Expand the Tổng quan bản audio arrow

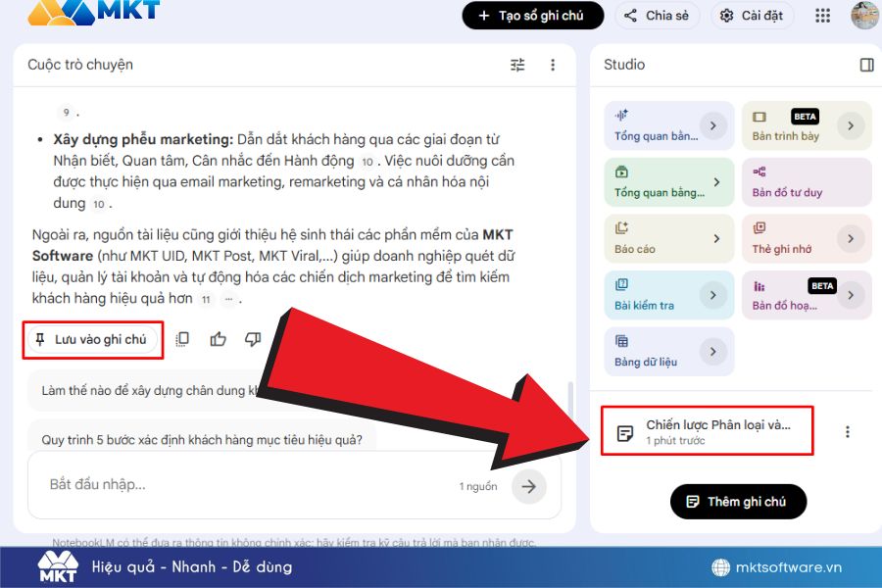[712, 125]
